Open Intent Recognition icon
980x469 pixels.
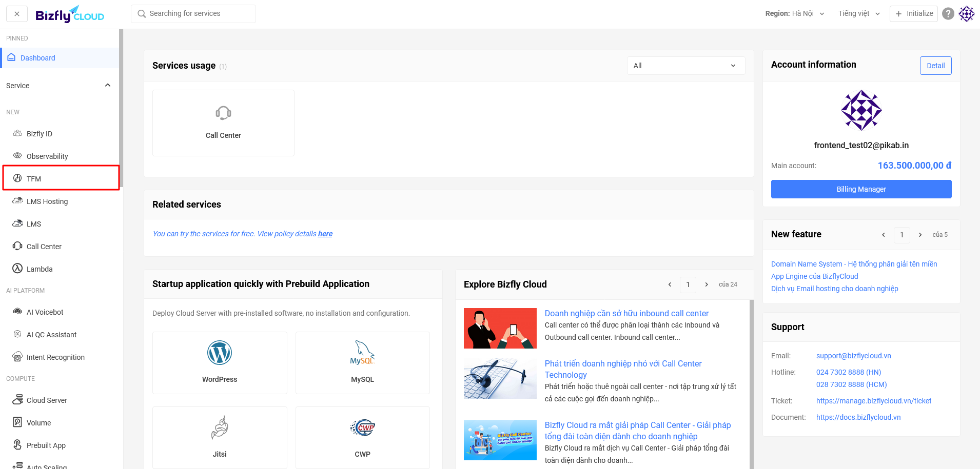point(17,357)
